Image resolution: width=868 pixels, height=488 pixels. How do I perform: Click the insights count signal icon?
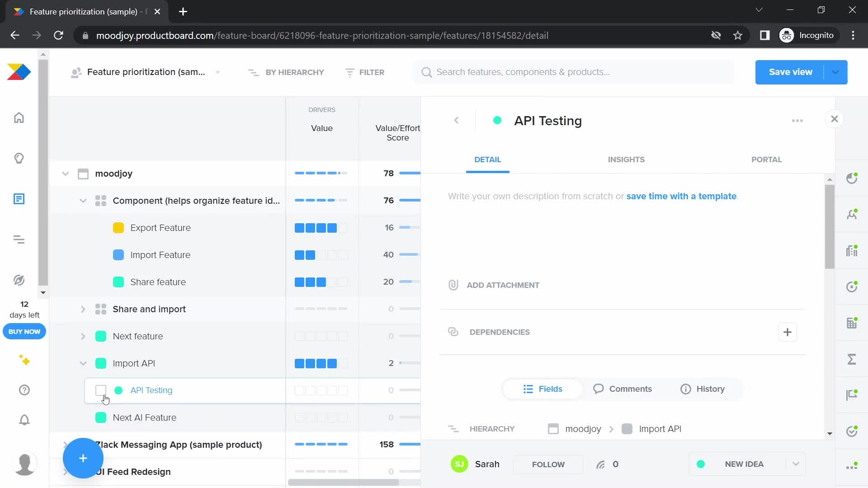click(x=600, y=465)
